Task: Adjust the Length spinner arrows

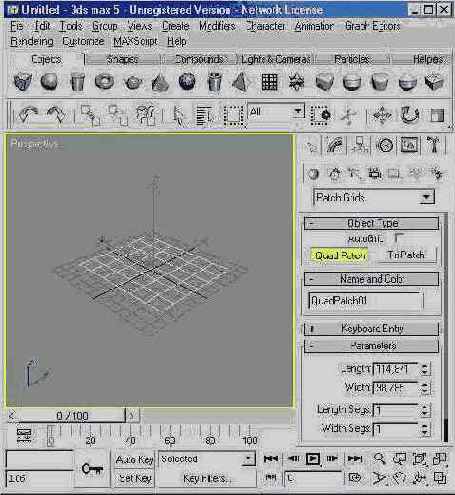Action: [425, 369]
